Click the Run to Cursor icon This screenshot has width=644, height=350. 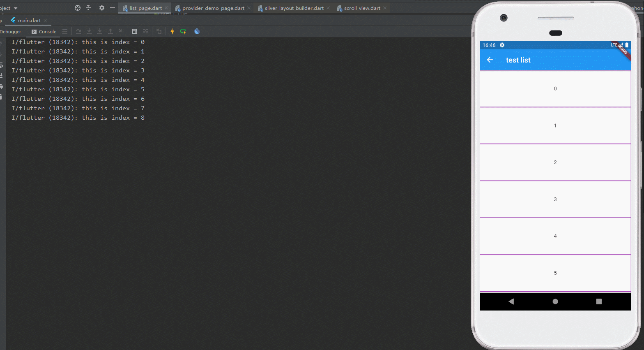pyautogui.click(x=121, y=32)
